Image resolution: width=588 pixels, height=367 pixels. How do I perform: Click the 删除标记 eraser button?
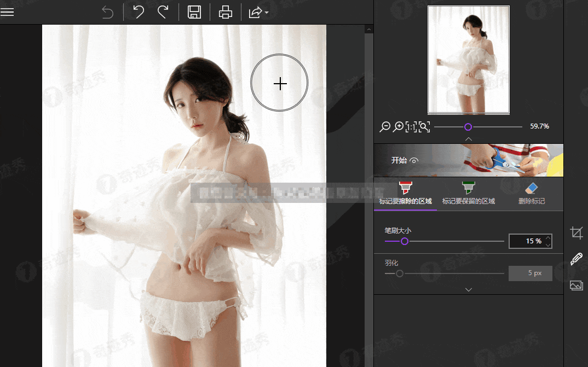pos(532,194)
